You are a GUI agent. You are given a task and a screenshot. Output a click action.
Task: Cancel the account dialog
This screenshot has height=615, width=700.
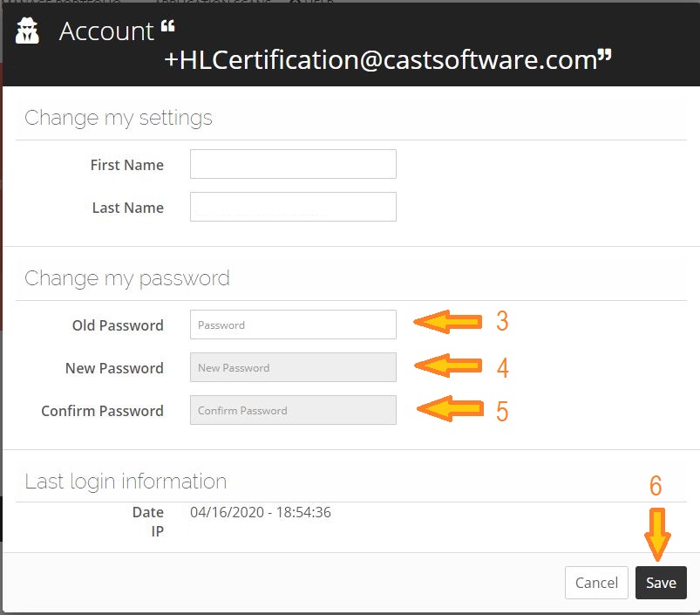pyautogui.click(x=596, y=583)
